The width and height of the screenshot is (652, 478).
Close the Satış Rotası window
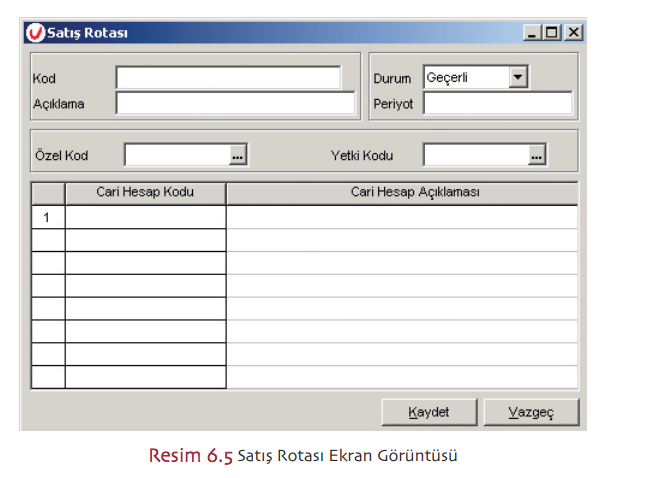point(573,33)
